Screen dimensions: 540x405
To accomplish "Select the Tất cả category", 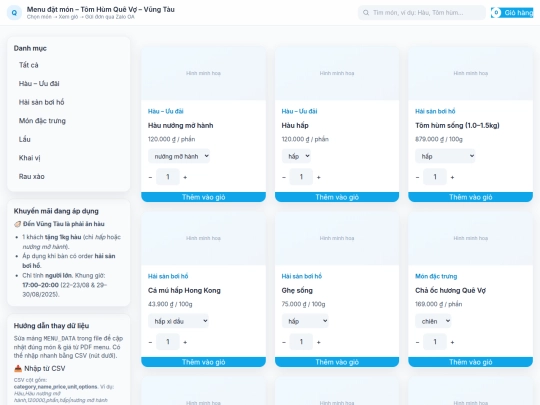I will click(69, 65).
